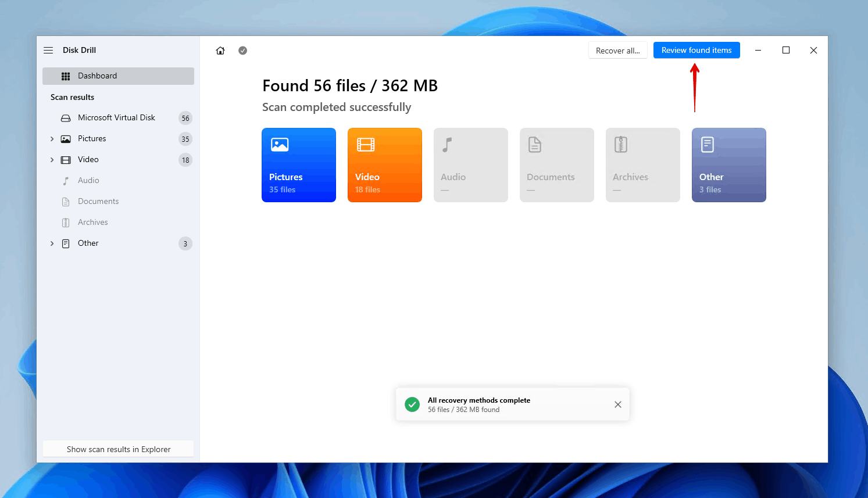Click the 18 count badge for Video
The width and height of the screenshot is (868, 498).
pyautogui.click(x=185, y=160)
